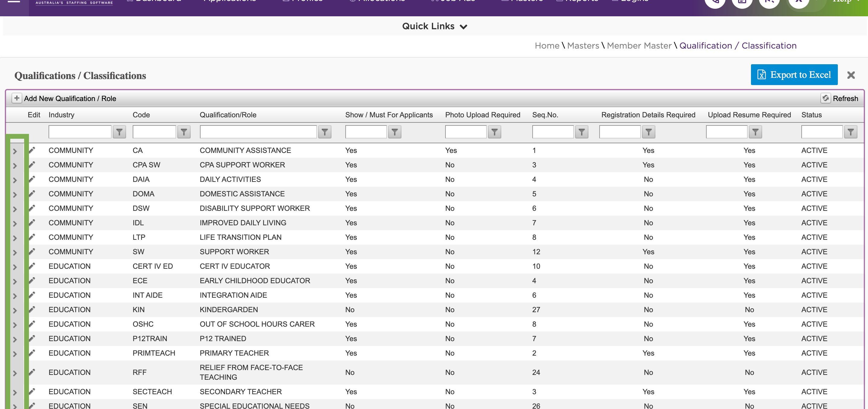Click the Status filter text box

tap(822, 132)
